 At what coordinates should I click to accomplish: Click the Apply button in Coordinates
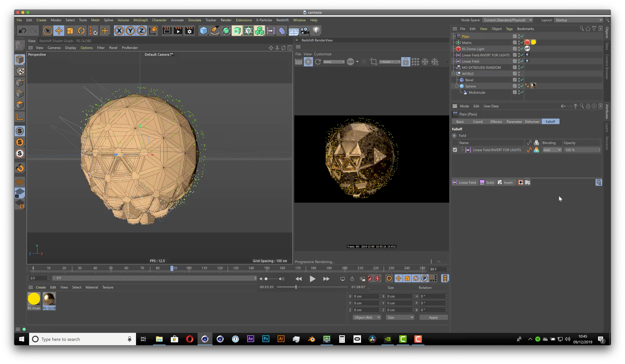433,318
